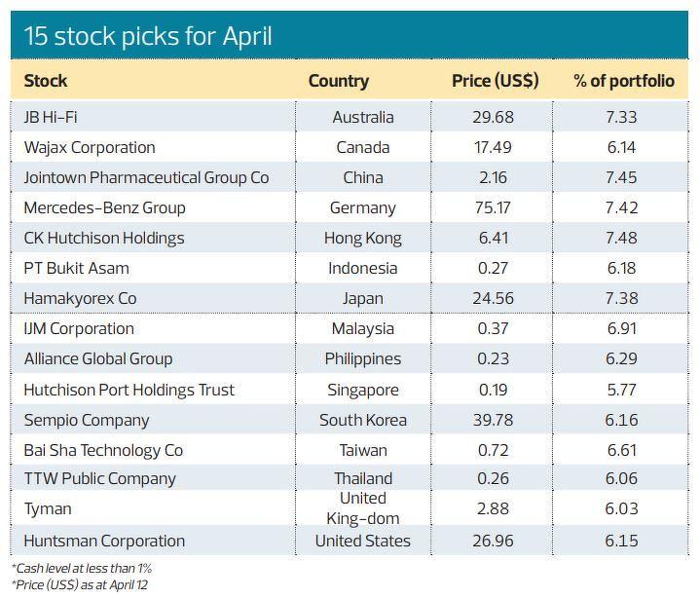700x599 pixels.
Task: Click Jointown Pharmaceutical Group Co
Action: click(146, 177)
